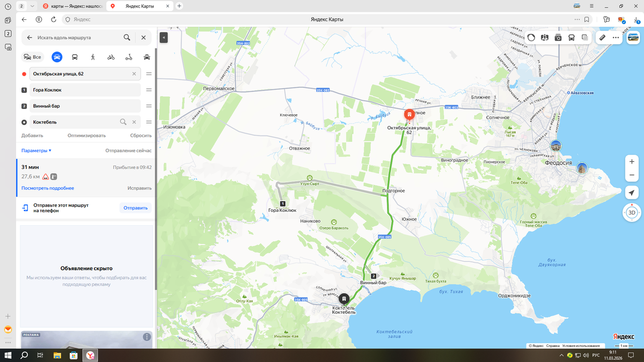Switch to Яндекс Карты browser tab
This screenshot has width=644, height=362.
140,6
